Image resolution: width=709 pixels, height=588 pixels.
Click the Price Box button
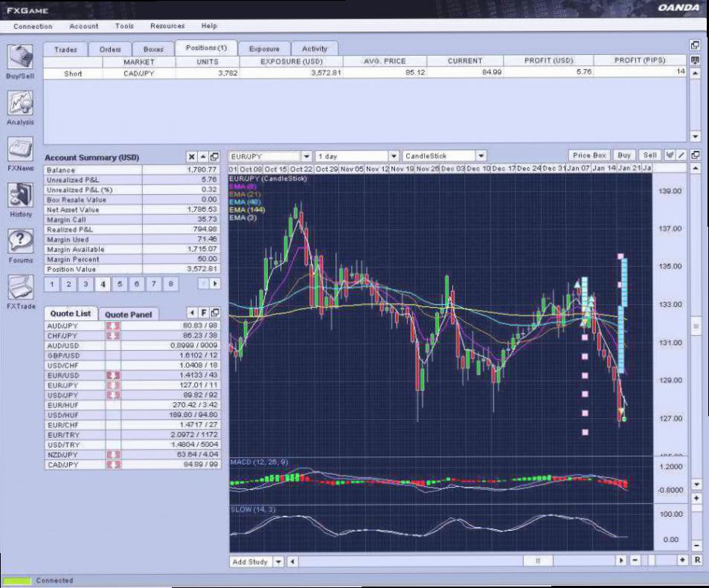click(589, 155)
